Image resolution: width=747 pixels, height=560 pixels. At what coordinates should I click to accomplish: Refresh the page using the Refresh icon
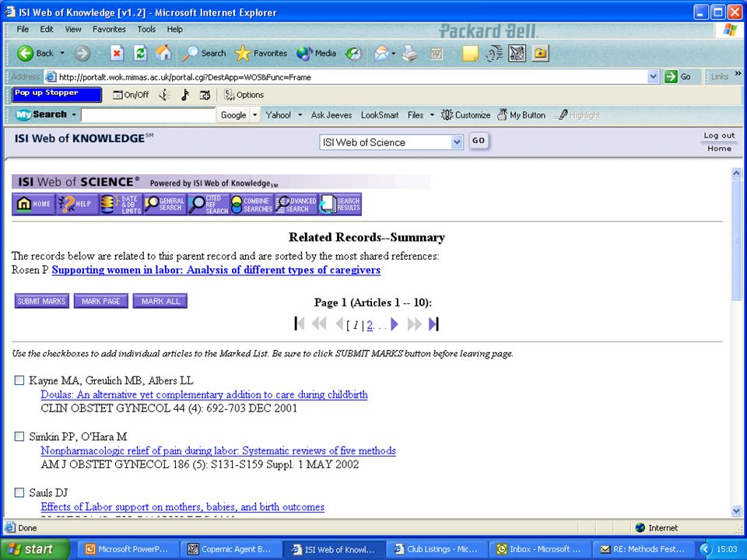tap(140, 54)
